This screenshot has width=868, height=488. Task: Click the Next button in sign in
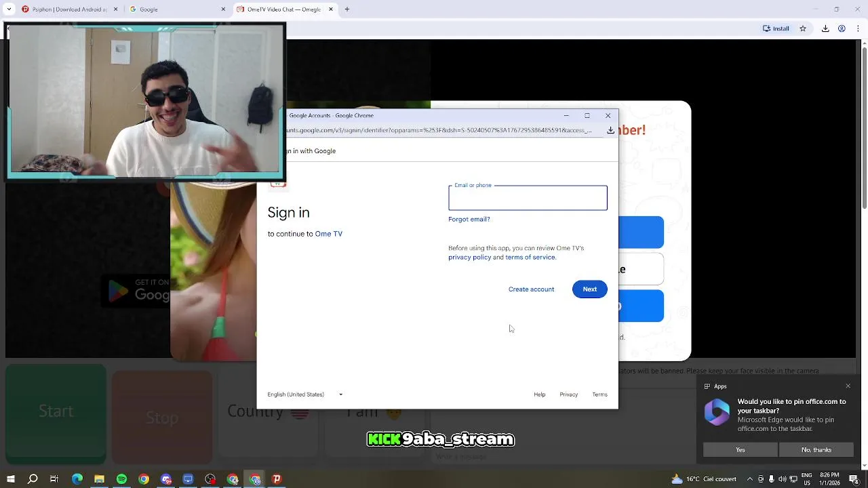[x=589, y=289]
